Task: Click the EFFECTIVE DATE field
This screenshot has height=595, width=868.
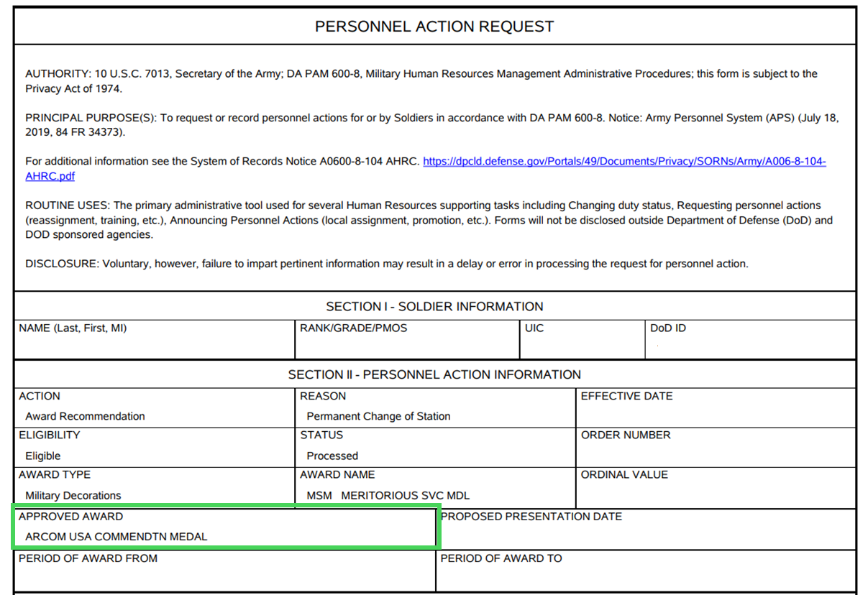Action: [716, 407]
